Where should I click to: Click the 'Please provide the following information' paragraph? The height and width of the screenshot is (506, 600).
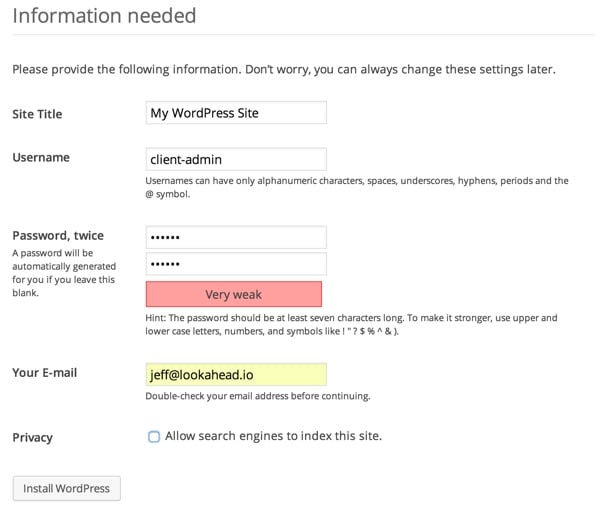point(283,70)
